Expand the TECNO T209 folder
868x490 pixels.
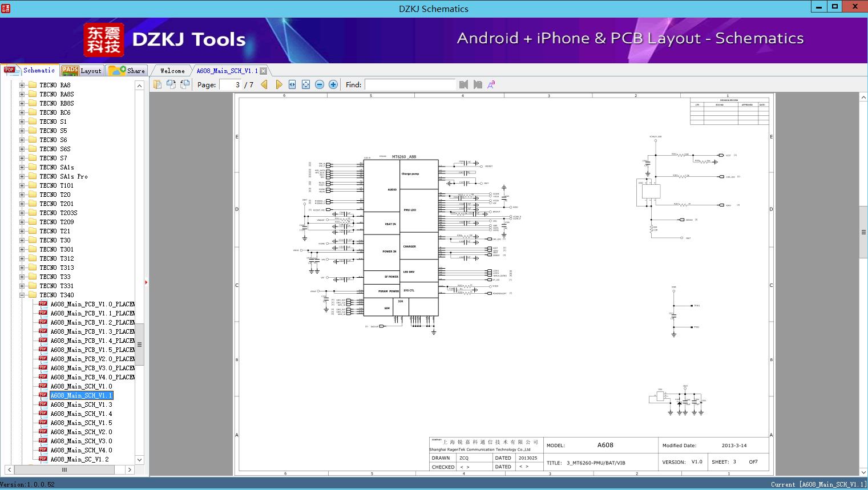(x=22, y=222)
